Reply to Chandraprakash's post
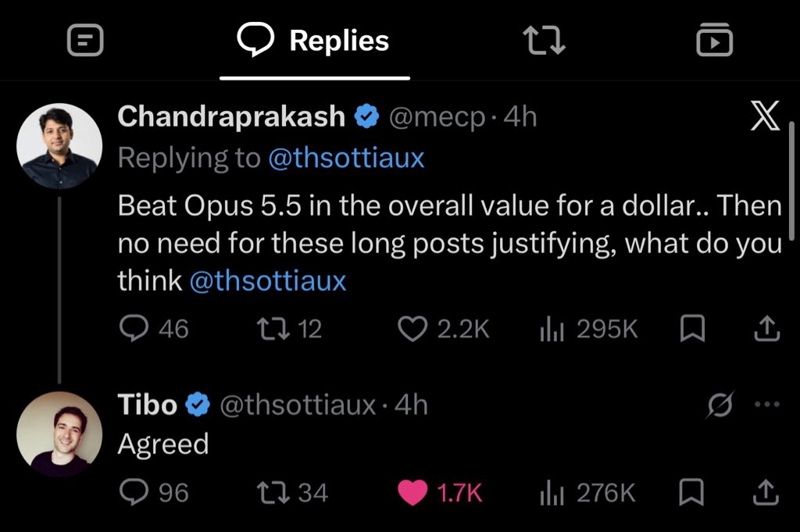The width and height of the screenshot is (800, 532). tap(154, 328)
